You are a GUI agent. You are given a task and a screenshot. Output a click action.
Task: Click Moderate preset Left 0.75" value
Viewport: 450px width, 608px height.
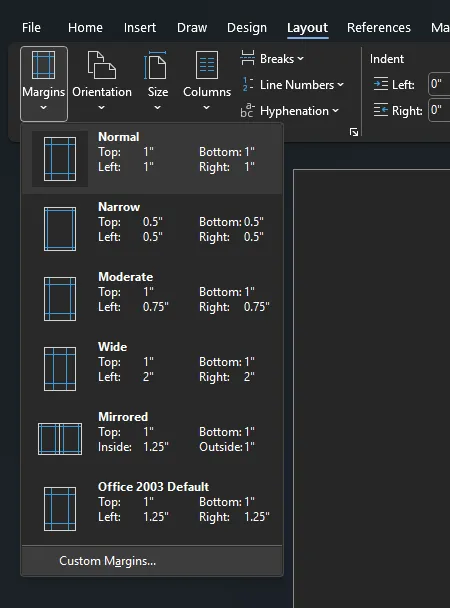pos(155,307)
